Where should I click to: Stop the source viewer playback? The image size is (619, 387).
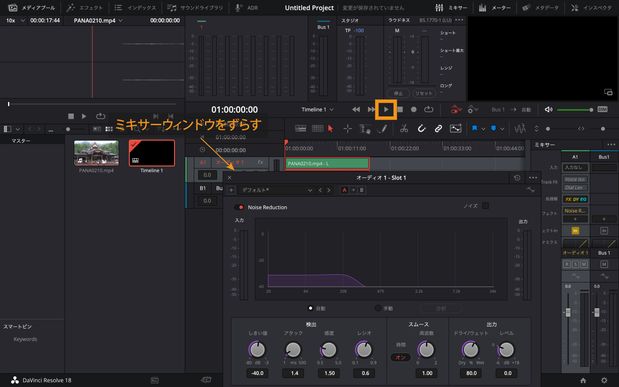click(x=71, y=116)
